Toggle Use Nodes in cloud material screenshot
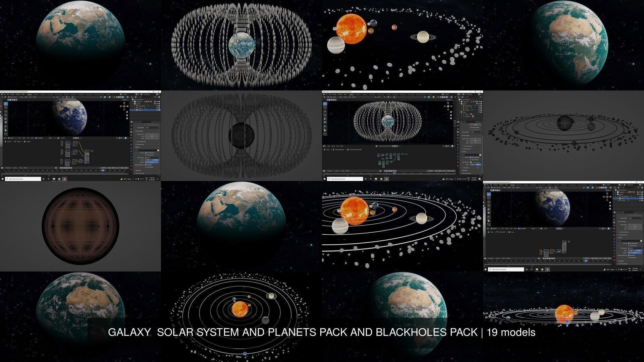 pyautogui.click(x=519, y=229)
